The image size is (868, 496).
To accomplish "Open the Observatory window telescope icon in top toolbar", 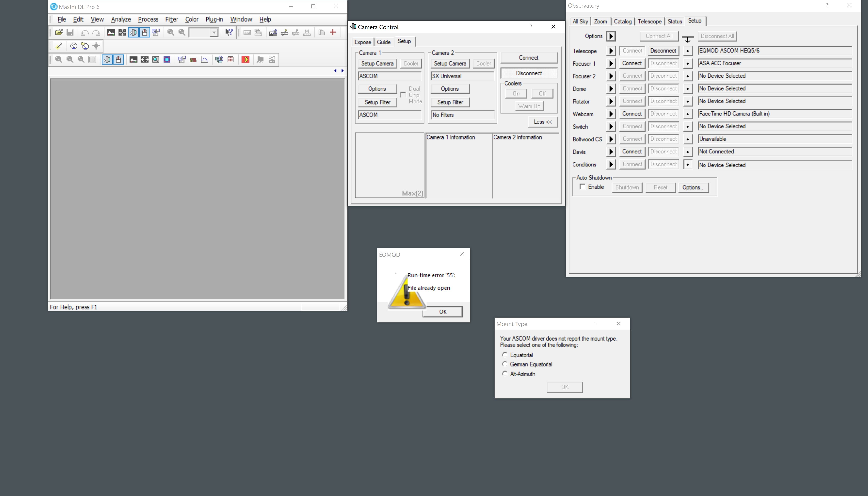I will (144, 32).
